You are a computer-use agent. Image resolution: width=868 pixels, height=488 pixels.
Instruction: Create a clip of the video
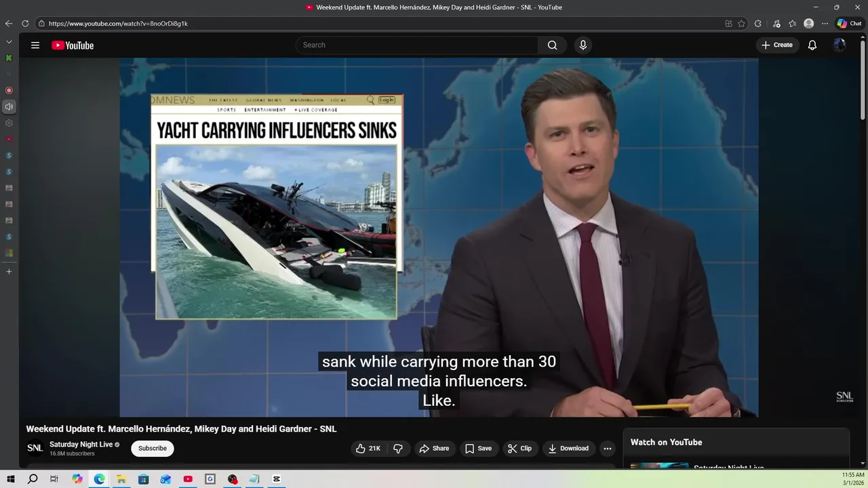pyautogui.click(x=520, y=449)
